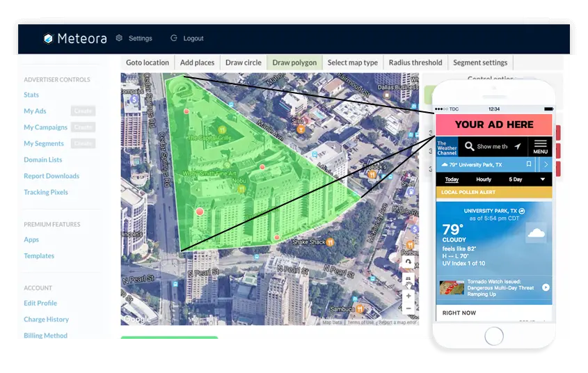Open the Radius threshold tab
This screenshot has height=373, width=588.
point(415,63)
